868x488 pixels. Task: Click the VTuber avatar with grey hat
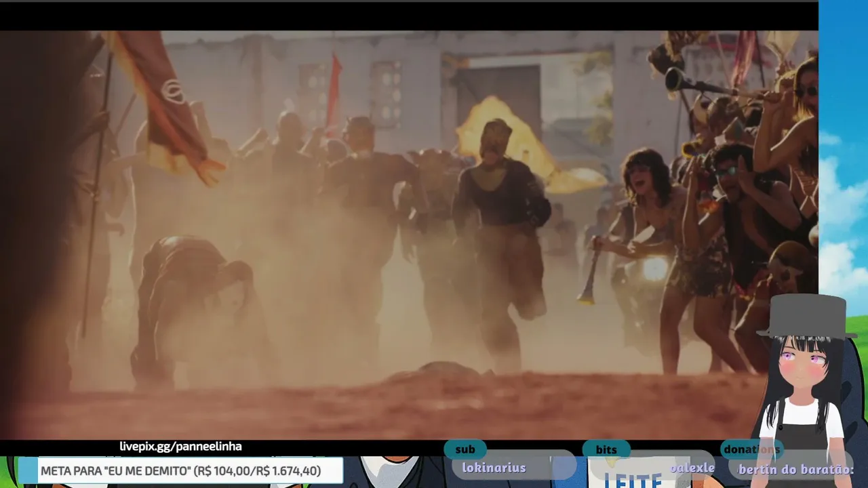(x=806, y=390)
